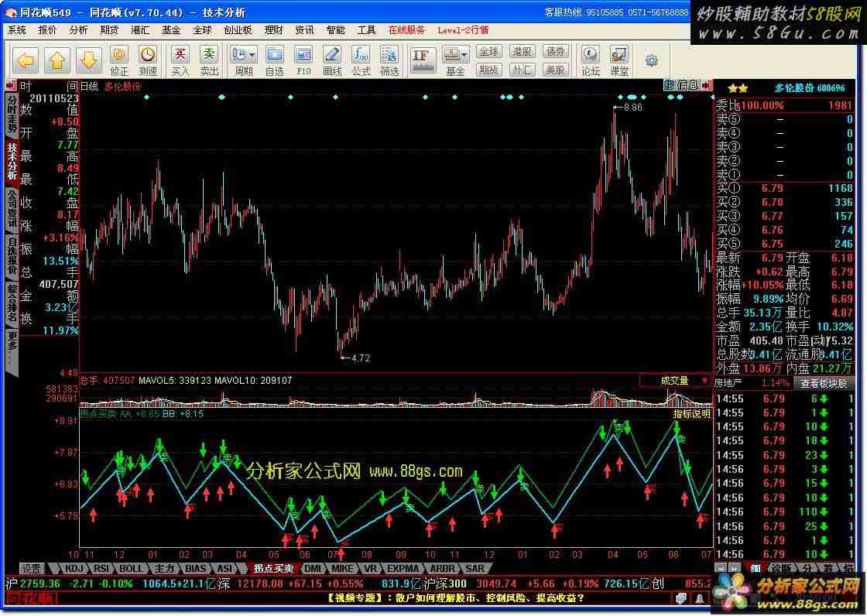Open the Level-2行情 menu
Screen dimensions: 867x616
pyautogui.click(x=463, y=30)
